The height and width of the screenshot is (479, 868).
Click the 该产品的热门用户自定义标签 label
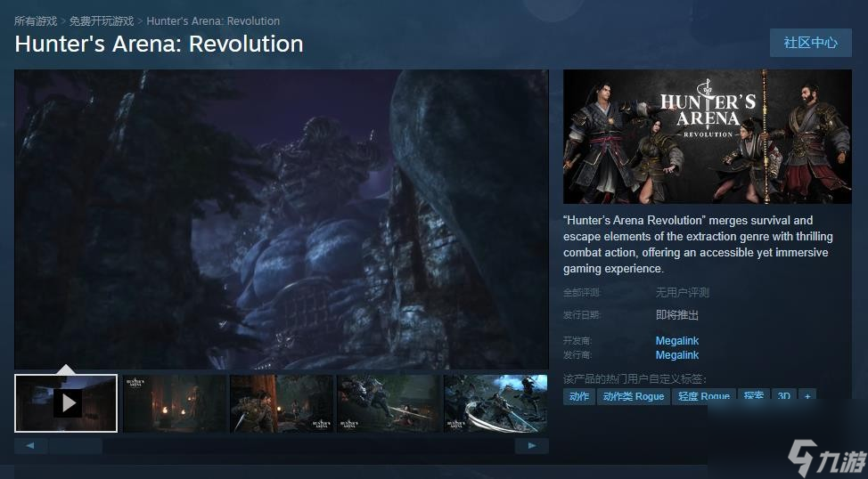tap(635, 379)
